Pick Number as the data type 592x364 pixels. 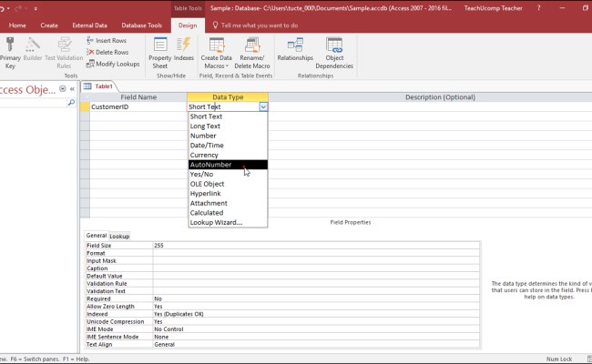tap(228, 136)
